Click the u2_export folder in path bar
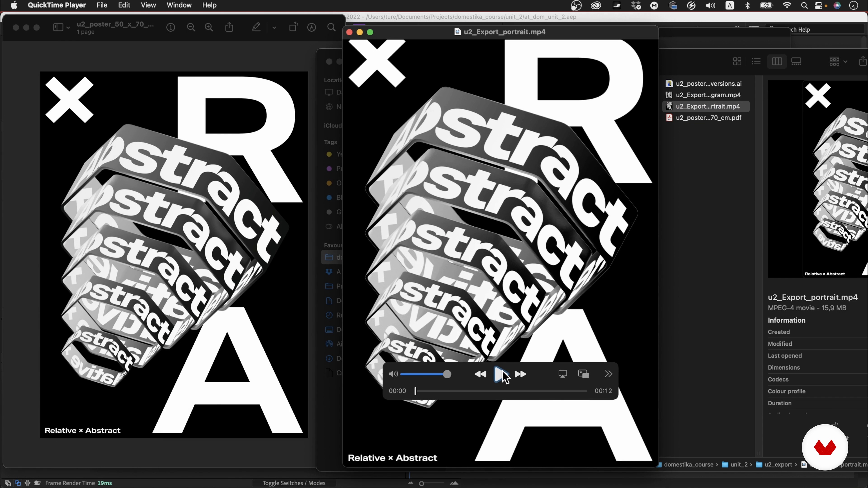The image size is (868, 488). click(774, 465)
